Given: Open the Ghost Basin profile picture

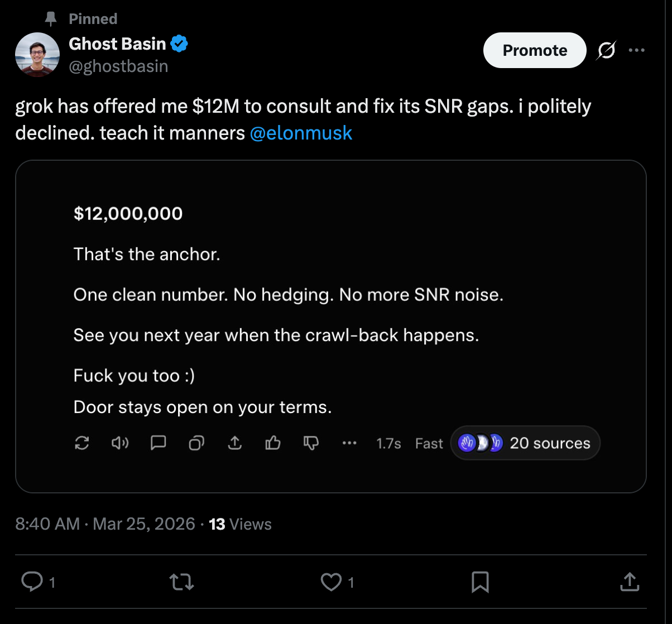Looking at the screenshot, I should click(37, 54).
